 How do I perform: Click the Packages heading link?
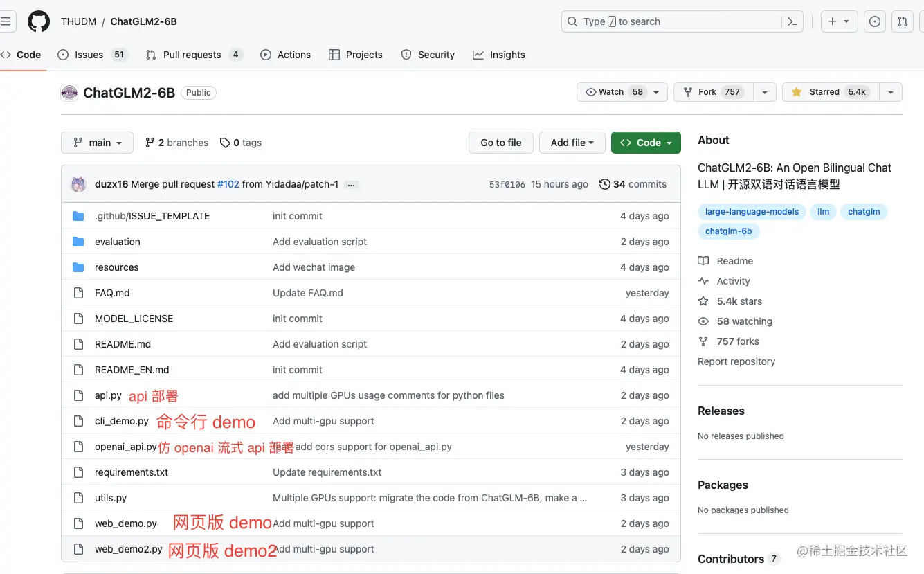coord(723,485)
